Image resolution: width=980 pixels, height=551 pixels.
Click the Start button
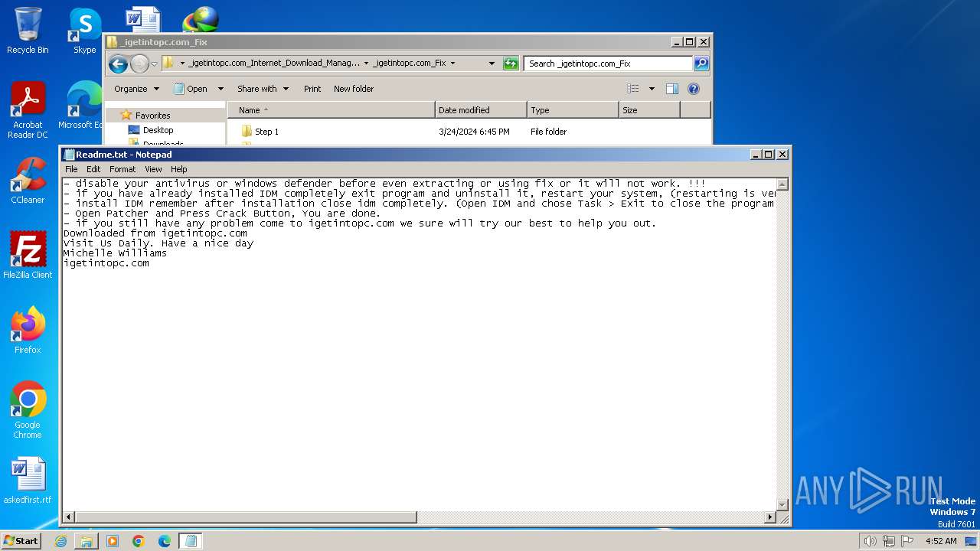(21, 541)
